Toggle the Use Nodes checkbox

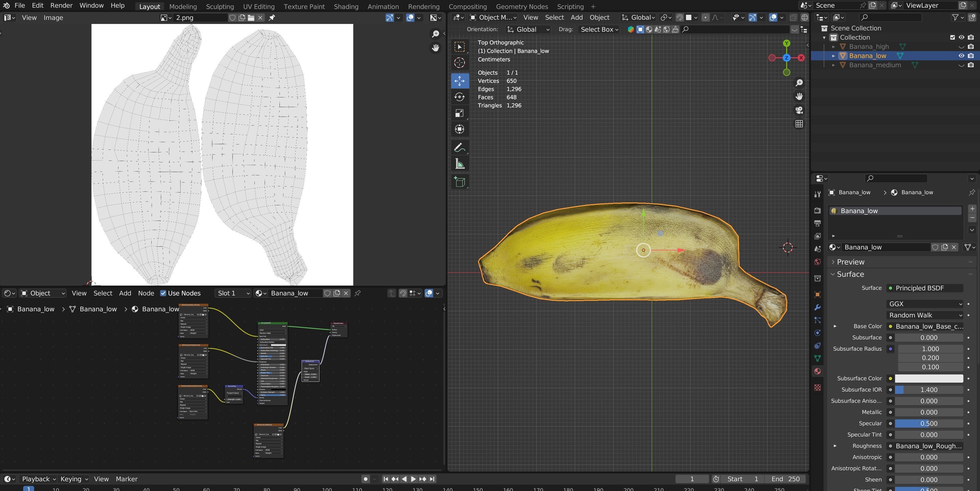(x=163, y=293)
